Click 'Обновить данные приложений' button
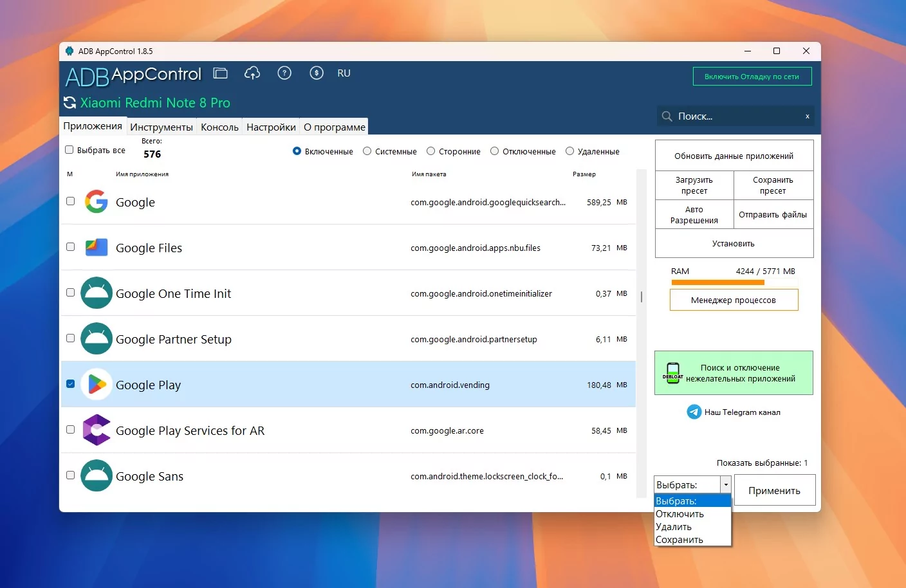This screenshot has height=588, width=906. [734, 156]
